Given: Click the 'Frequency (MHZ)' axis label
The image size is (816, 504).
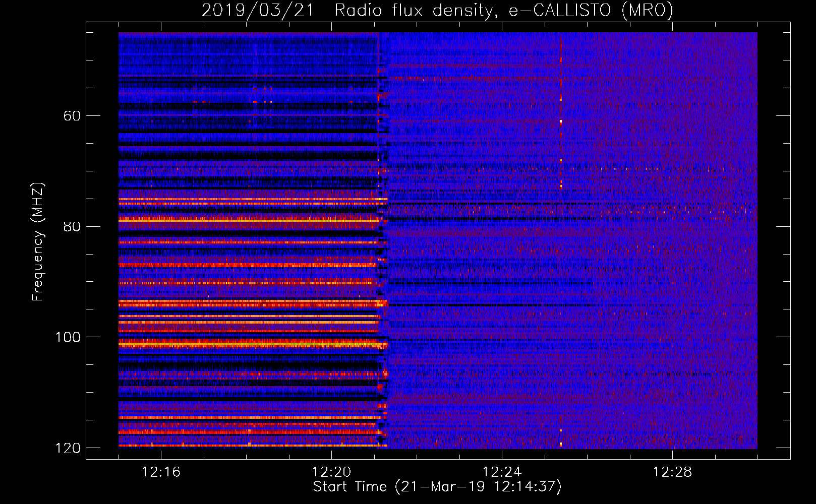Looking at the screenshot, I should coord(38,242).
